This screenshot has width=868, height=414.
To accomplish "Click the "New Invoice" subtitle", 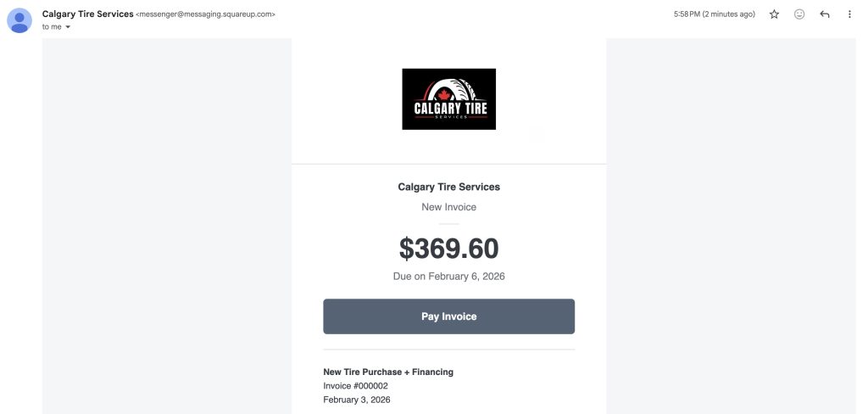I will [448, 207].
